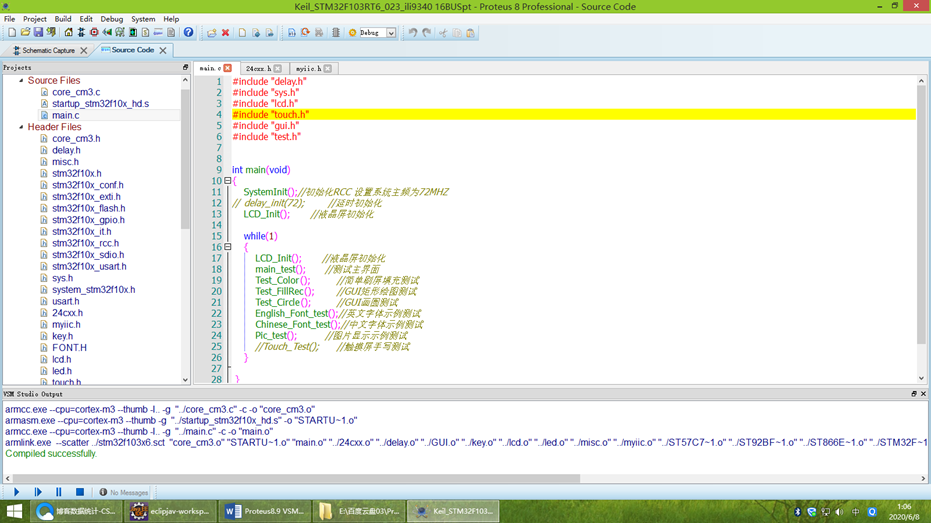Go to the Home page icon
This screenshot has width=931, height=524.
68,33
